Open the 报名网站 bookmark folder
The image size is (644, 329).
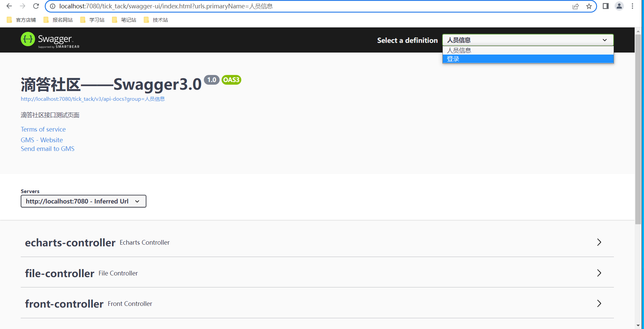coord(58,20)
